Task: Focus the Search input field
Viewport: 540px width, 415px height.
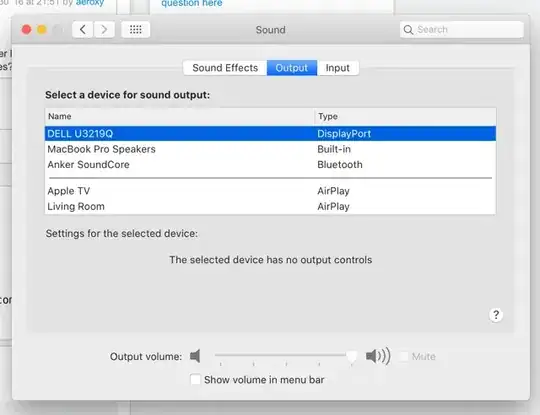Action: tap(462, 30)
